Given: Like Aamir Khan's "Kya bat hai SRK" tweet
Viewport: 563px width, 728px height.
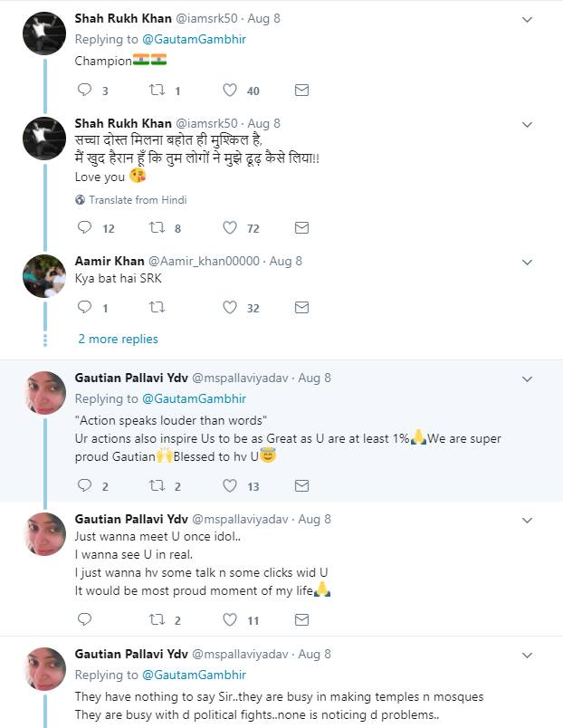Looking at the screenshot, I should [x=230, y=308].
